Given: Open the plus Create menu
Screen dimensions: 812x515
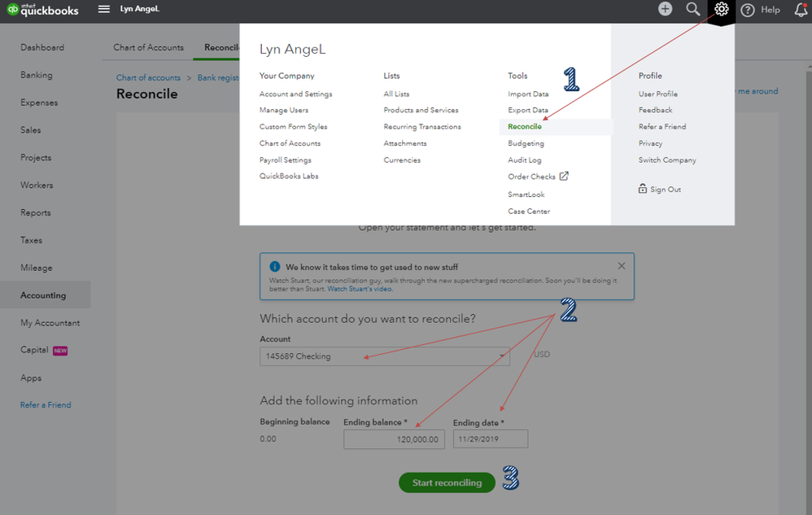Looking at the screenshot, I should click(665, 9).
